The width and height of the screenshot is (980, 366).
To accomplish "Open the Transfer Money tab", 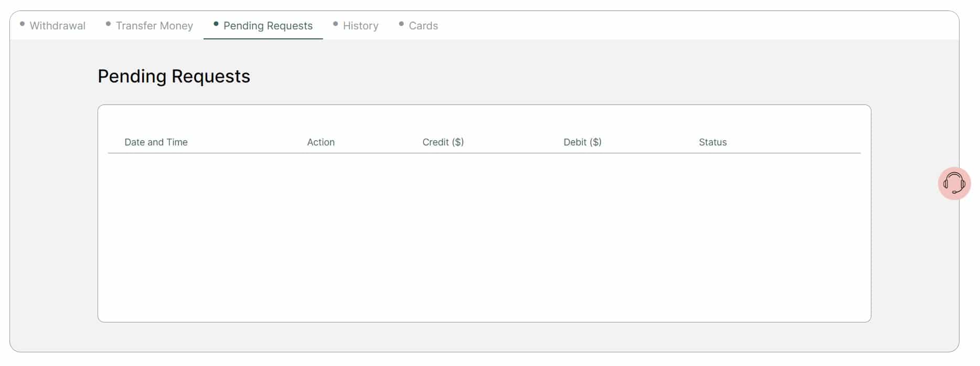I will click(154, 26).
